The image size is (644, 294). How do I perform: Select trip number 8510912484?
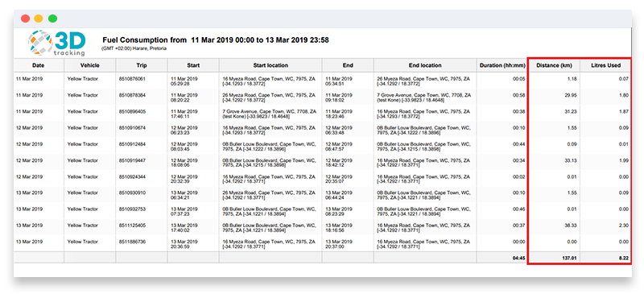click(x=132, y=144)
